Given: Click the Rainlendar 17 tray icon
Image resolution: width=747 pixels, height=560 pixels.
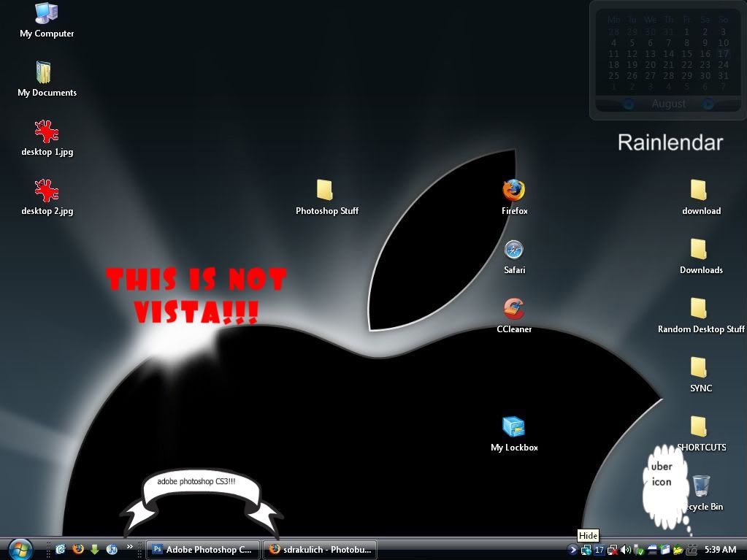Looking at the screenshot, I should point(599,550).
